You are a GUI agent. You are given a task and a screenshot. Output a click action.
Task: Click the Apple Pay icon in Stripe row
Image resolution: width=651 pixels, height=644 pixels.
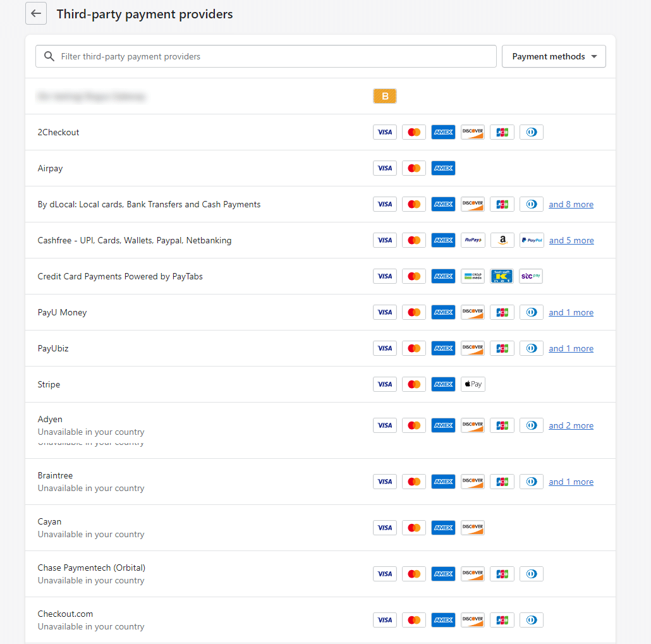pyautogui.click(x=473, y=384)
